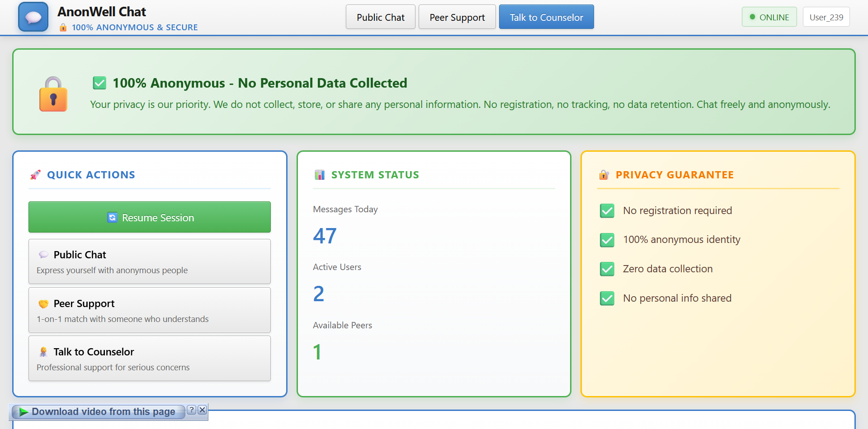
Task: Click the checkmark beside No registration required
Action: tap(607, 211)
